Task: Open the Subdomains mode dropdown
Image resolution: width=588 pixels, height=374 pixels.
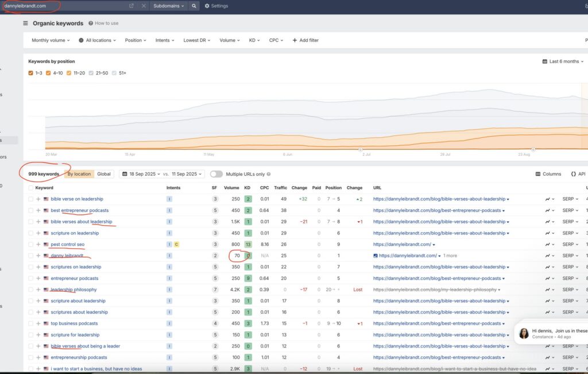Action: tap(168, 6)
